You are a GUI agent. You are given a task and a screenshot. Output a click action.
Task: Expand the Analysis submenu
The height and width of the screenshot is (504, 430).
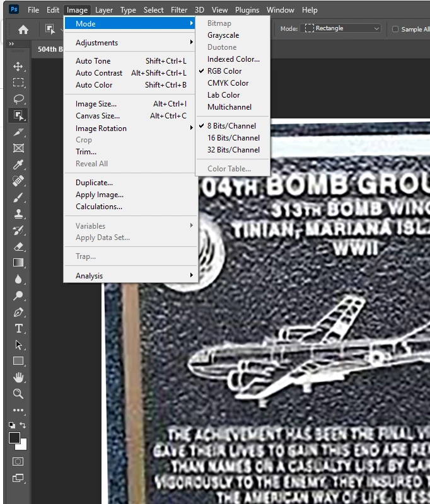pyautogui.click(x=130, y=276)
